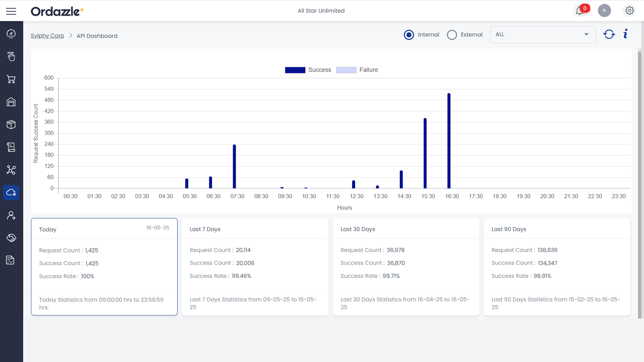Click the box package sidebar icon

(x=11, y=124)
